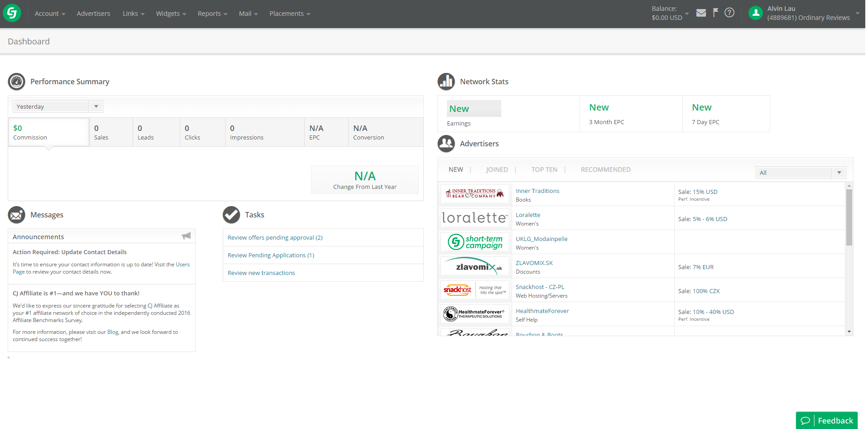Viewport: 868px width, 429px height.
Task: Select the Earnings network stat
Action: point(508,114)
